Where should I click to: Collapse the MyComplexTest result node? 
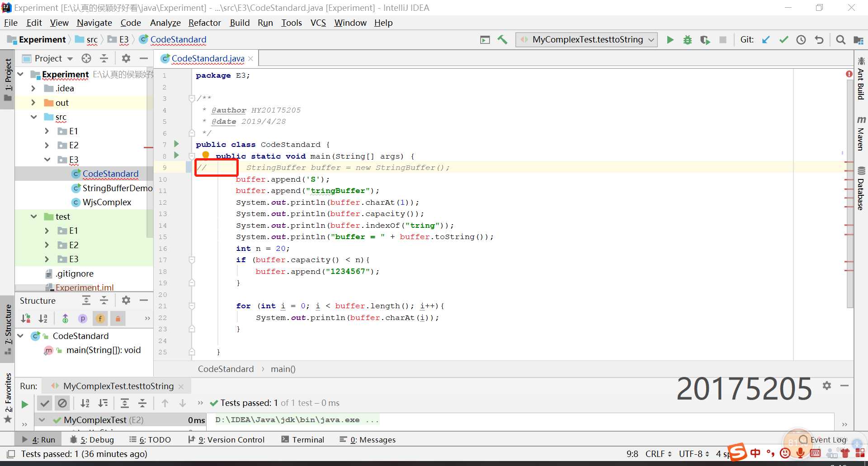(x=42, y=420)
